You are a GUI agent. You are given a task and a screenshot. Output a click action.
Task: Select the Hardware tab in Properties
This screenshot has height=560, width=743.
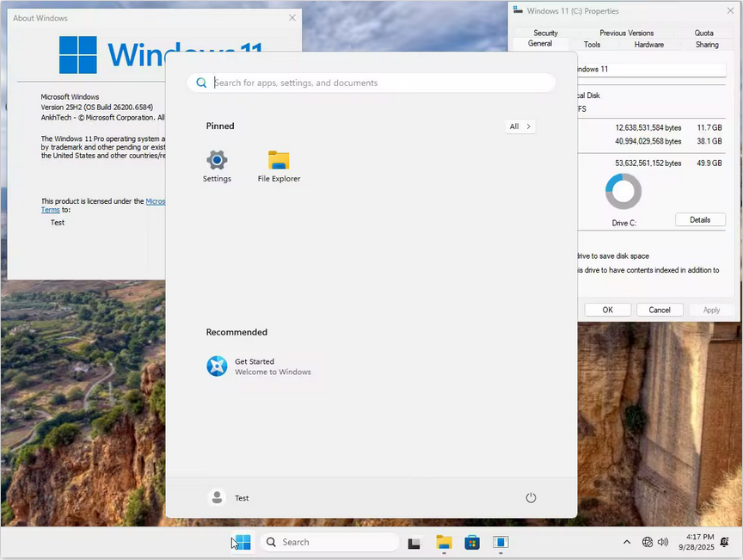click(x=648, y=45)
